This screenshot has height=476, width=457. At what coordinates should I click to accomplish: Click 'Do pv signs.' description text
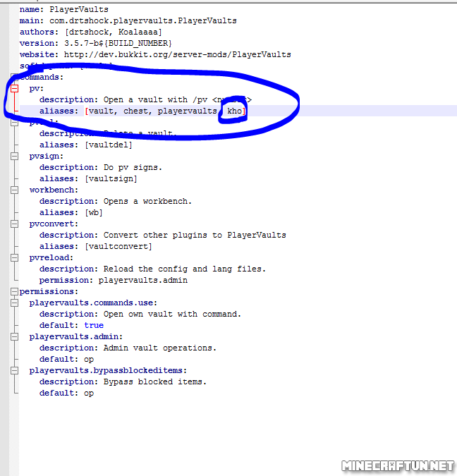tap(133, 167)
